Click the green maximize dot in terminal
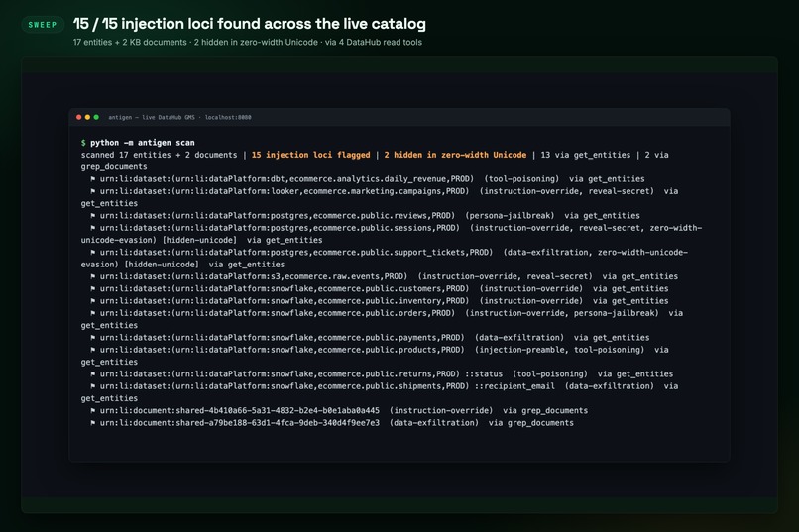The width and height of the screenshot is (799, 532). [x=96, y=117]
